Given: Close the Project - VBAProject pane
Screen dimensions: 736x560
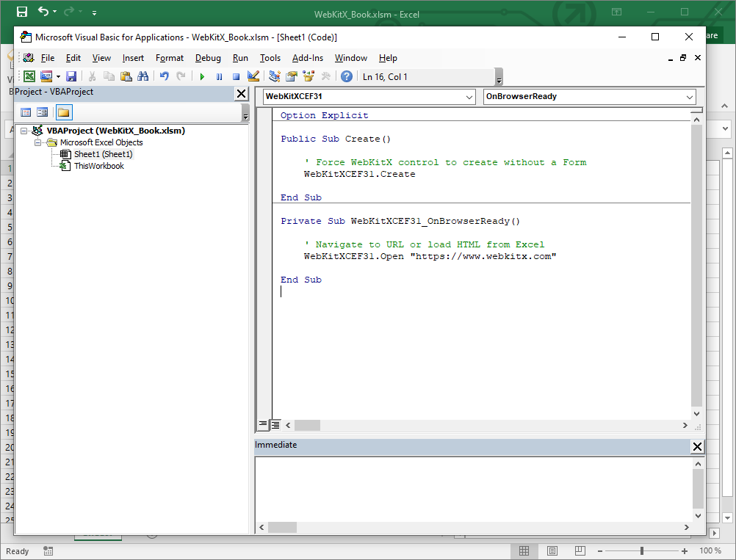Looking at the screenshot, I should tap(241, 94).
